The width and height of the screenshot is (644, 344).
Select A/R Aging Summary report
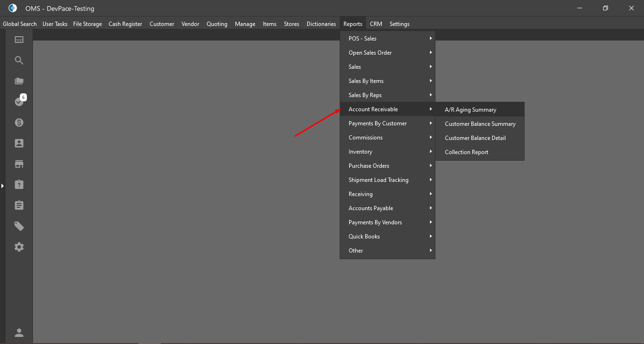(470, 110)
